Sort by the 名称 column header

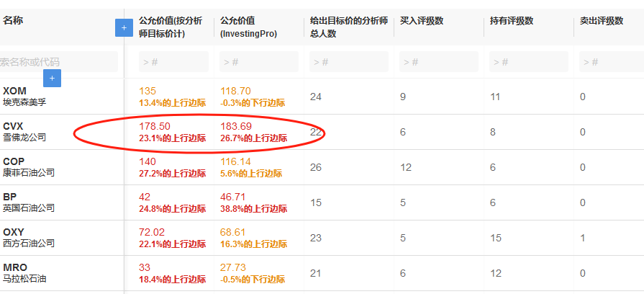(x=13, y=21)
